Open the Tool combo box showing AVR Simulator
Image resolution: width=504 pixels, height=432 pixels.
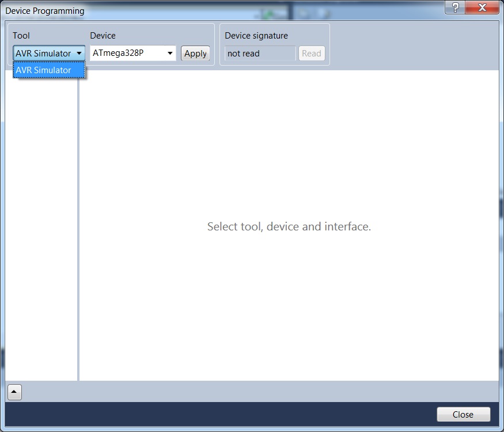(x=49, y=53)
